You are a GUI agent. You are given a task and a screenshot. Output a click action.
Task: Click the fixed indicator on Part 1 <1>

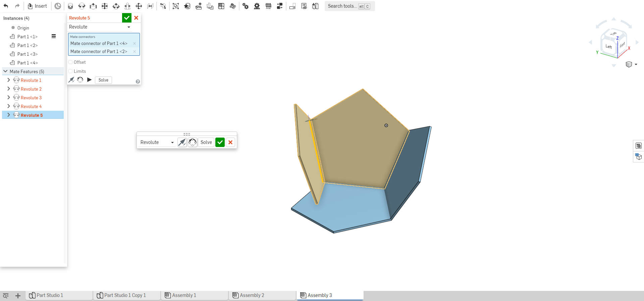(x=54, y=36)
